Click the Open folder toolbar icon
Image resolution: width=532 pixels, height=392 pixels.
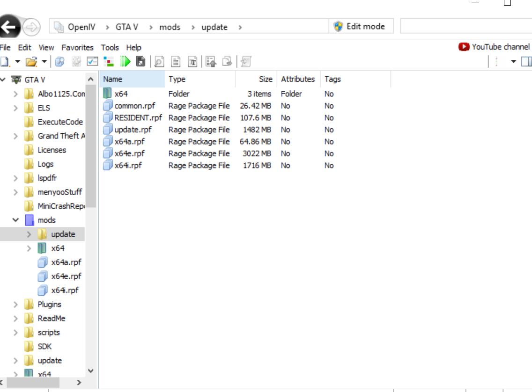point(31,62)
